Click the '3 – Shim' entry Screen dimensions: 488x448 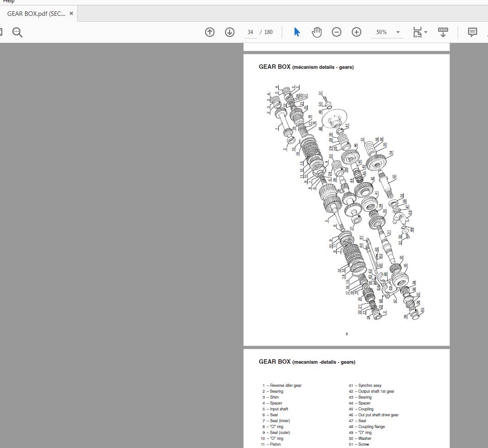click(x=271, y=397)
